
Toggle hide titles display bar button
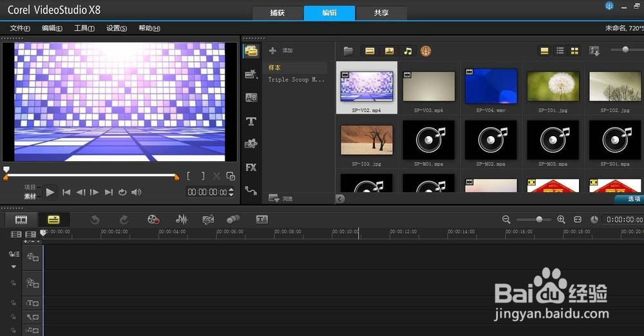[x=544, y=51]
